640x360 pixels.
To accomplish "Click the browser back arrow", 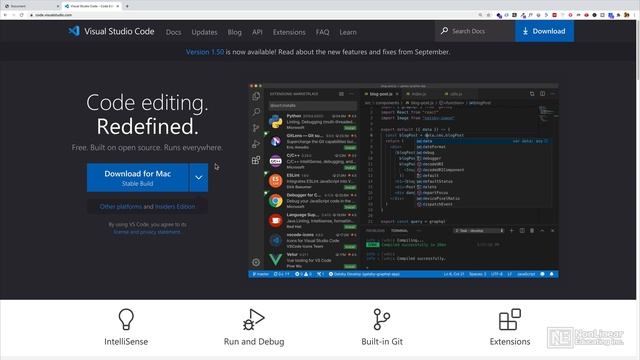I will (x=5, y=15).
